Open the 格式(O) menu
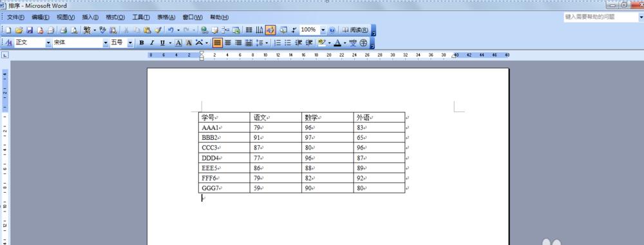The image size is (644, 245). [x=115, y=17]
